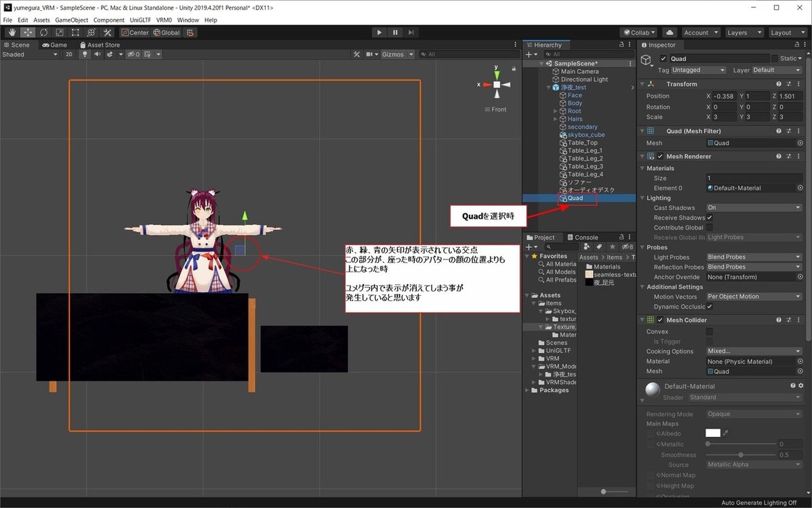Open the GameObject menu
Image resolution: width=812 pixels, height=508 pixels.
pos(72,20)
